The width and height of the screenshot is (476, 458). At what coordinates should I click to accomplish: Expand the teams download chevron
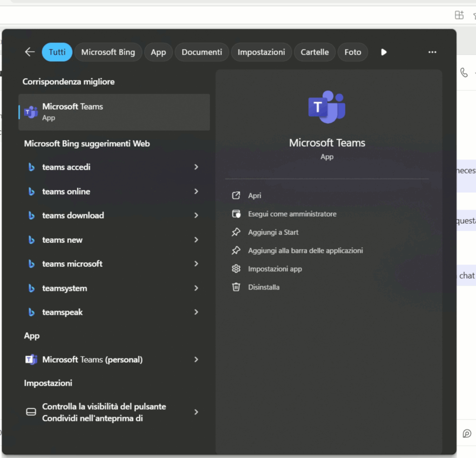(196, 215)
